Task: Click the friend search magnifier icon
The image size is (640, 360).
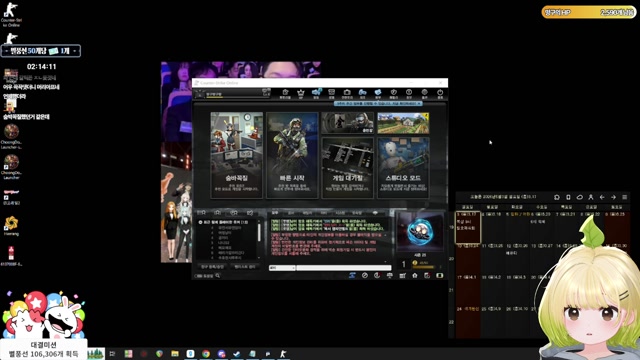Action: pos(218,276)
